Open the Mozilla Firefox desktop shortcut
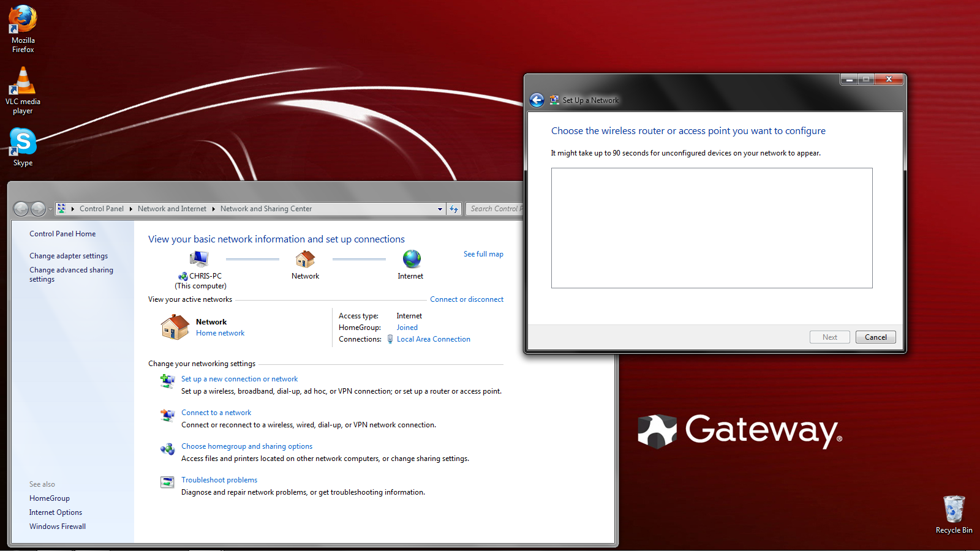The width and height of the screenshot is (980, 551). (x=23, y=29)
